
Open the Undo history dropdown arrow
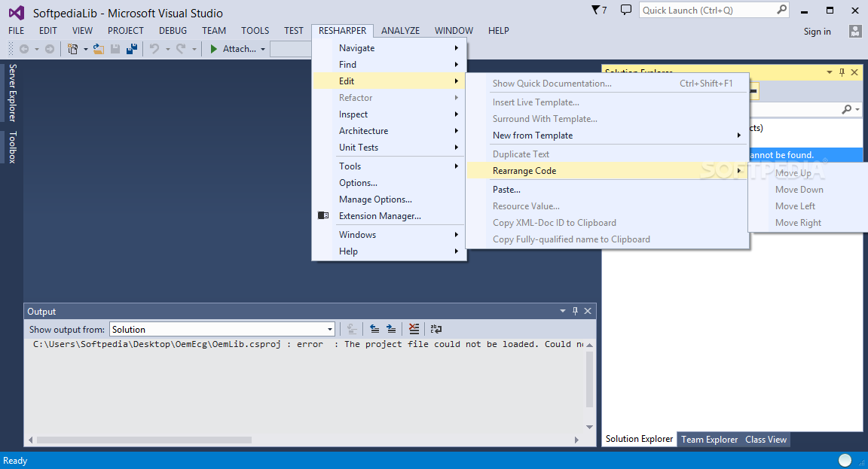168,49
